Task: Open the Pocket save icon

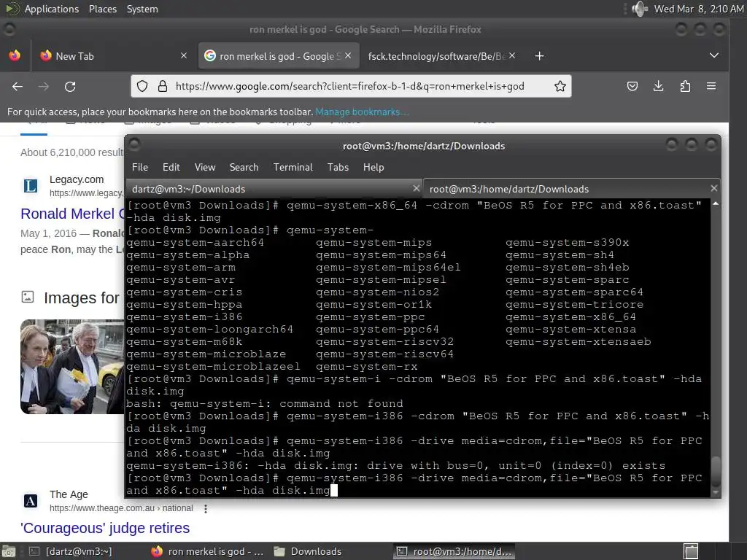Action: [x=632, y=86]
